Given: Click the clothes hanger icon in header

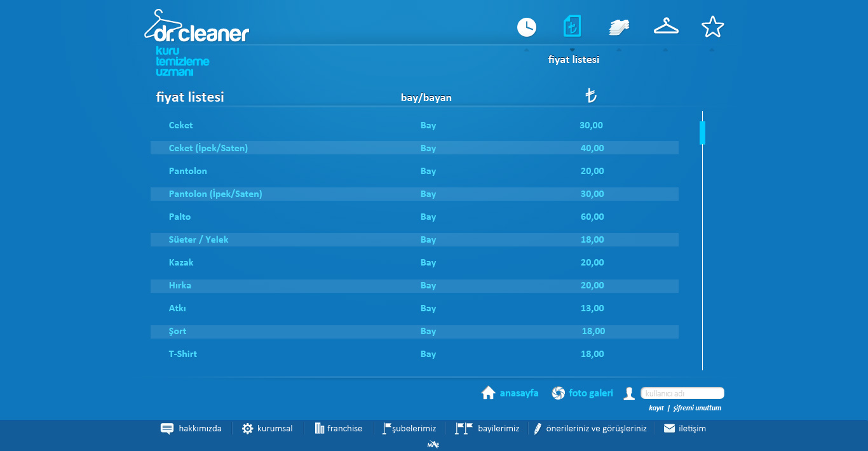Looking at the screenshot, I should (x=666, y=26).
